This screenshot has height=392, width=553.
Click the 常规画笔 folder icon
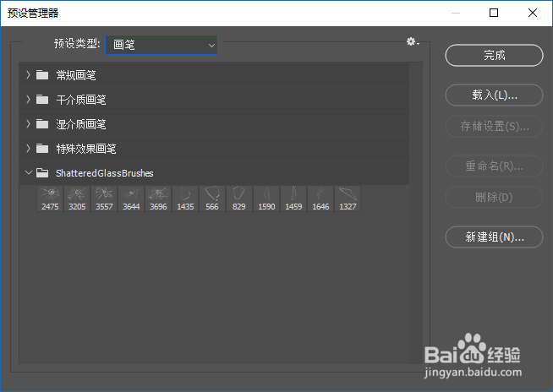coord(42,75)
